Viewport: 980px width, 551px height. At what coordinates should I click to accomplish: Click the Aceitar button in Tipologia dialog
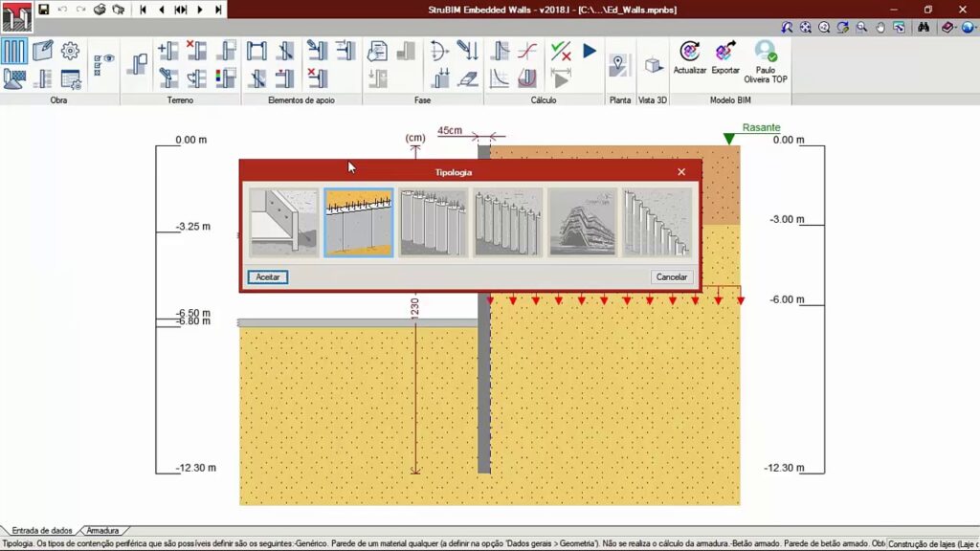coord(268,277)
